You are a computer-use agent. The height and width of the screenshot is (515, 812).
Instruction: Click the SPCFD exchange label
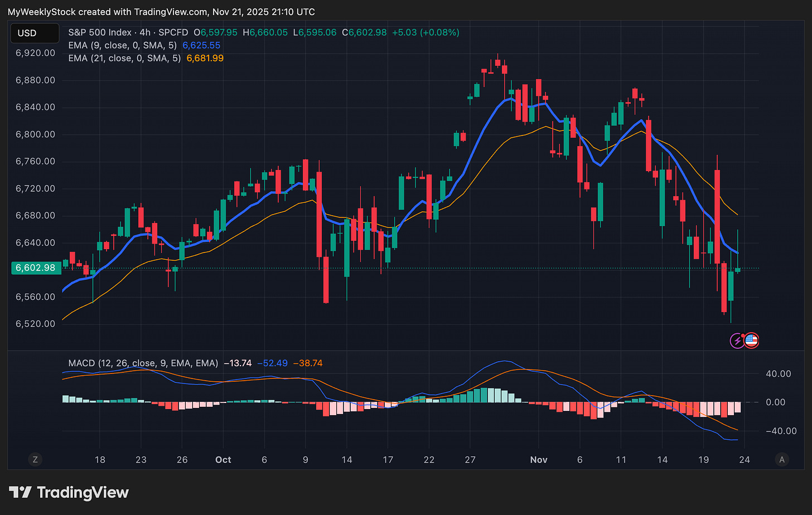[x=173, y=32]
